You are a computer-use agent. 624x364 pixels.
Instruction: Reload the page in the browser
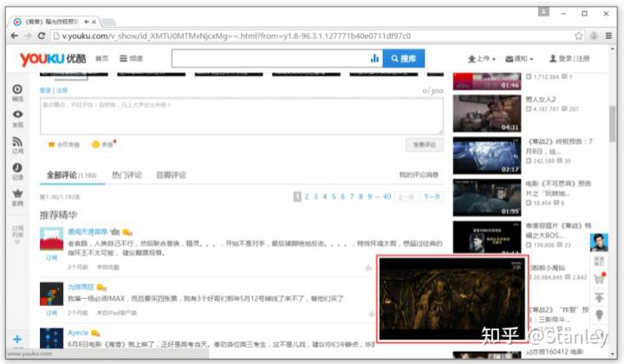[42, 36]
